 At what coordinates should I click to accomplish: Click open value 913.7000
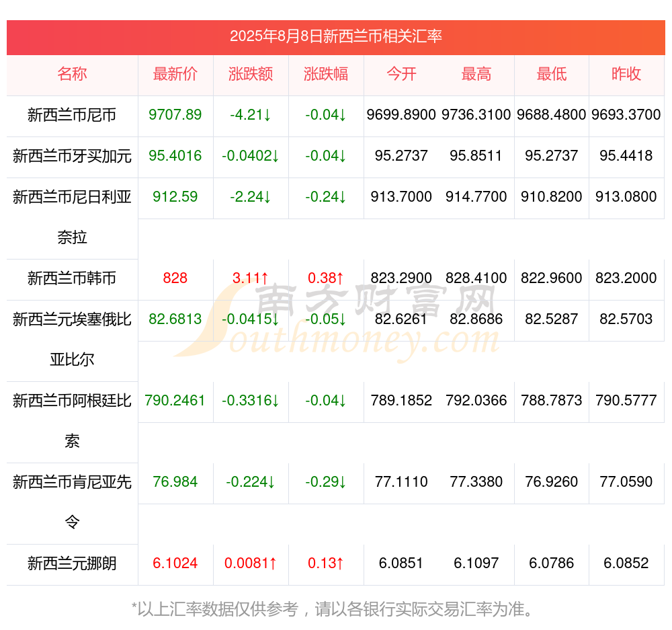click(401, 196)
